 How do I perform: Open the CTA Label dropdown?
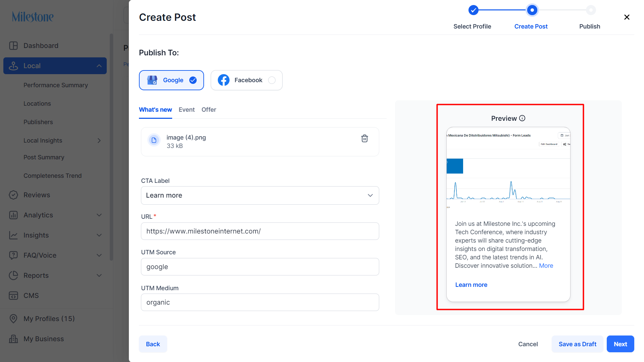(260, 195)
